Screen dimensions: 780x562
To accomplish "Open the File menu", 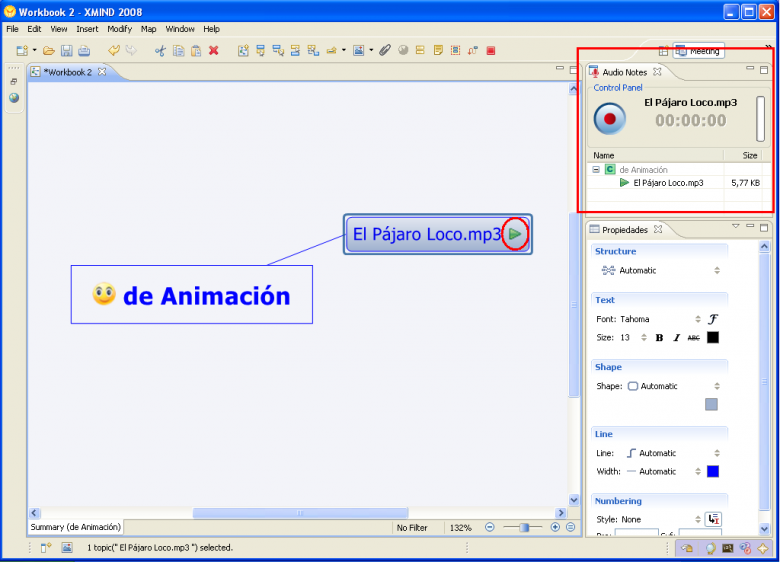I will point(12,29).
